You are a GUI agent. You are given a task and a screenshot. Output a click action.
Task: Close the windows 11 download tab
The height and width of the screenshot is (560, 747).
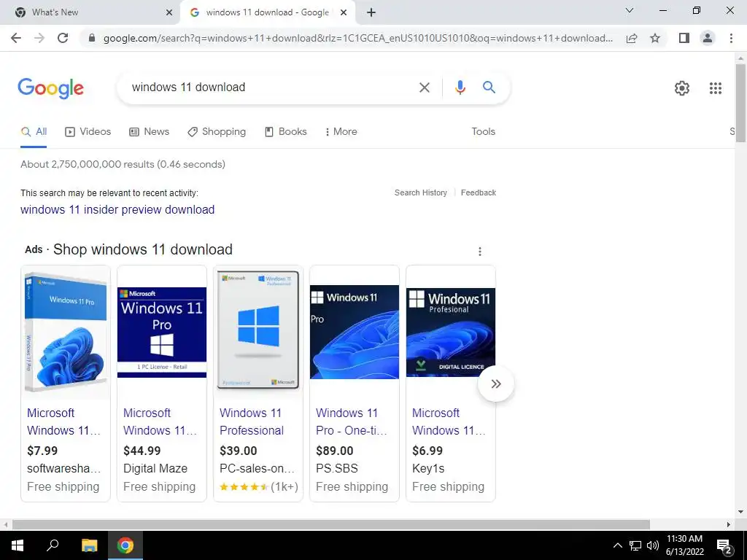click(344, 12)
